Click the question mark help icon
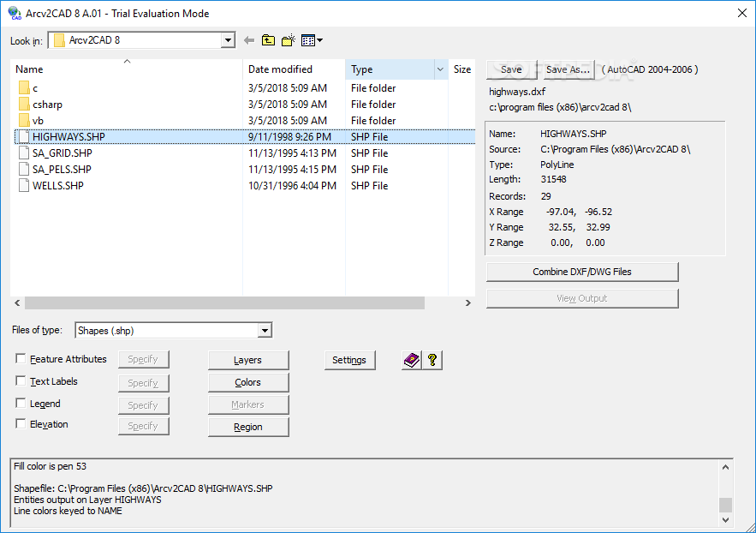 coord(432,360)
